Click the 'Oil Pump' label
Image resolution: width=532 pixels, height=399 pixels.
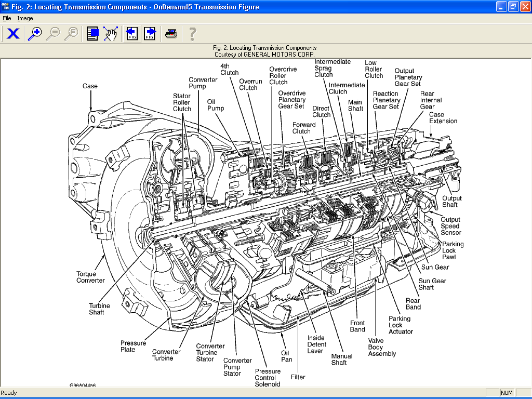(x=216, y=105)
